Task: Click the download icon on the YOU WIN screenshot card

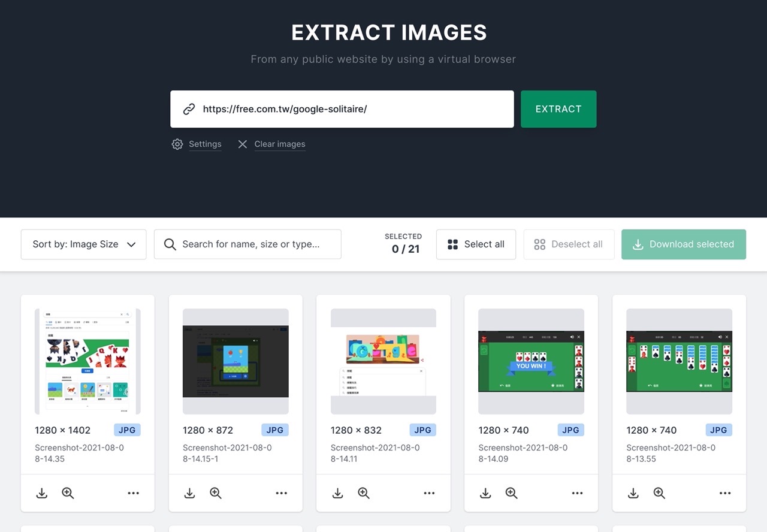Action: pos(485,493)
